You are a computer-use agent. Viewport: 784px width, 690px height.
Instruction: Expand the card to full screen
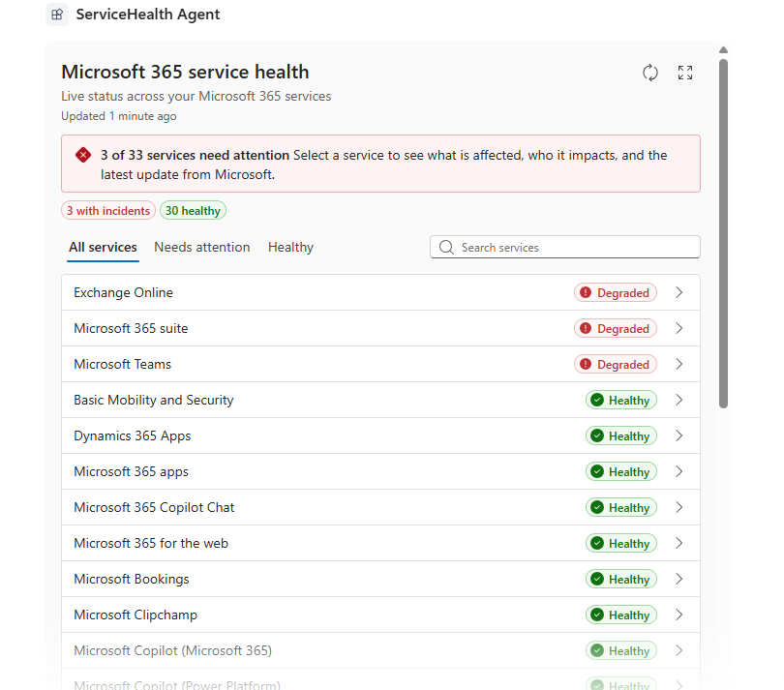(x=685, y=73)
